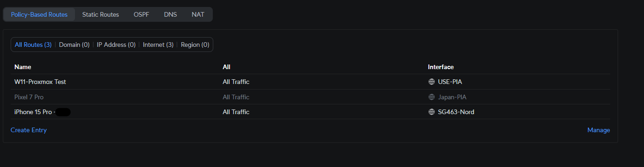Image resolution: width=644 pixels, height=167 pixels.
Task: Click the globe icon beside SG463-Nord
Action: (432, 112)
